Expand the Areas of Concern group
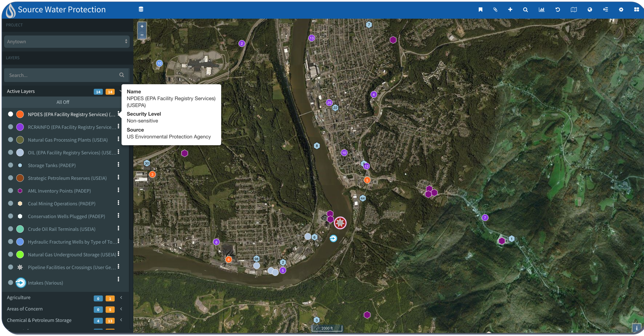644x336 pixels. pos(121,309)
